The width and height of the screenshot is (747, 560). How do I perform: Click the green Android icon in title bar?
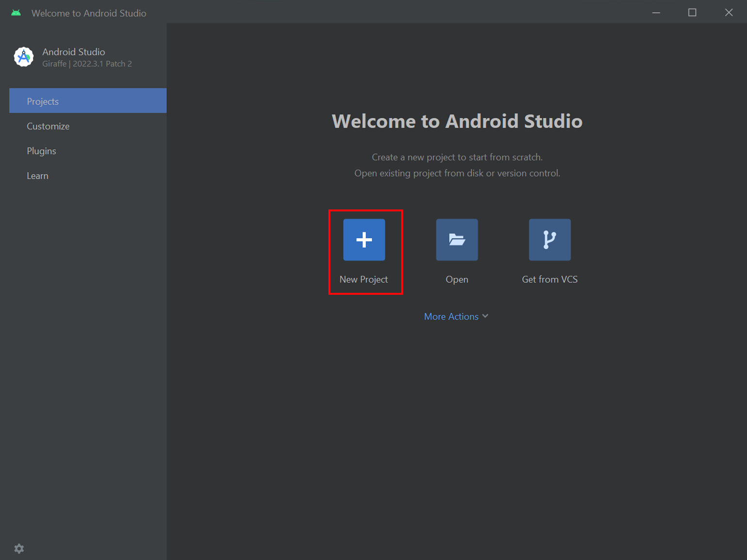tap(16, 13)
